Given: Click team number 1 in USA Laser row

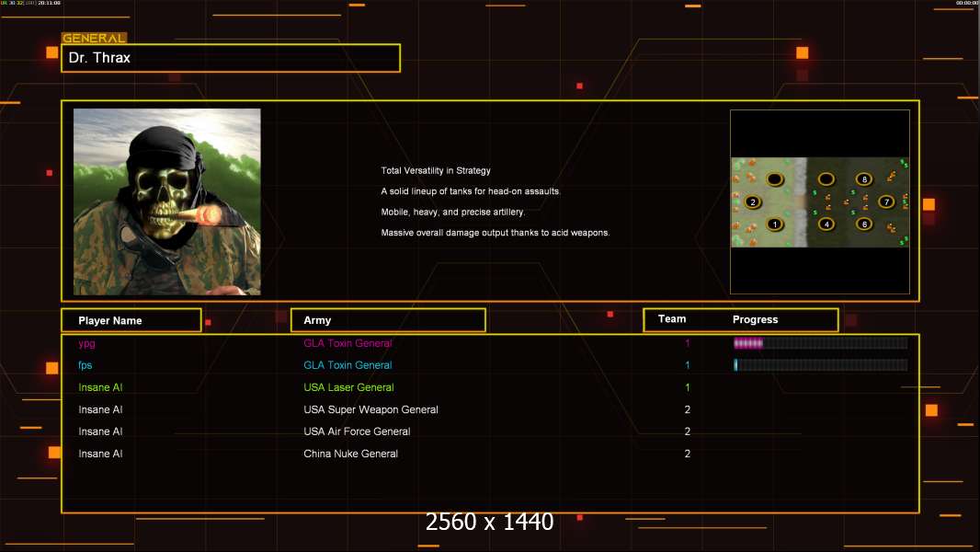Looking at the screenshot, I should 688,387.
